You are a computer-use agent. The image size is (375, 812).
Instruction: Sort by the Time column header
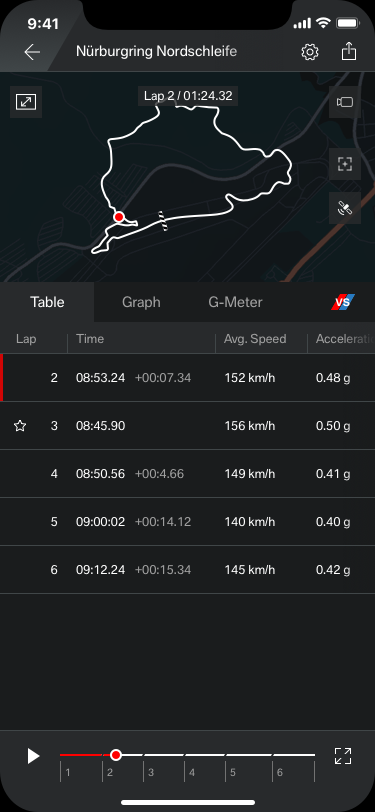[90, 339]
